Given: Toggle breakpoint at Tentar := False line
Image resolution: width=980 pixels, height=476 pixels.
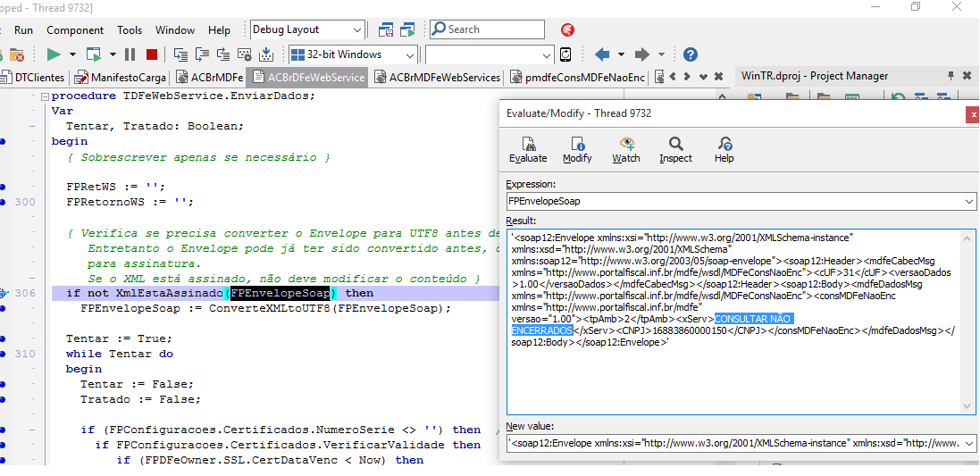Looking at the screenshot, I should click(3, 384).
